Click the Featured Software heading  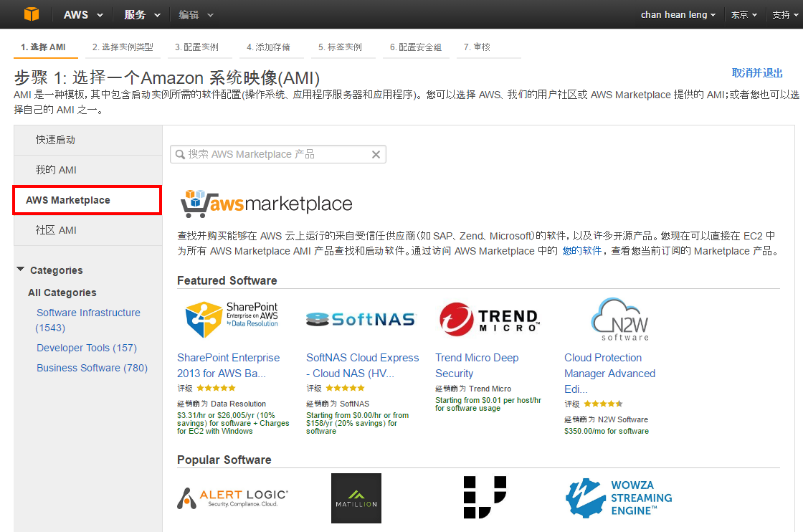point(227,280)
